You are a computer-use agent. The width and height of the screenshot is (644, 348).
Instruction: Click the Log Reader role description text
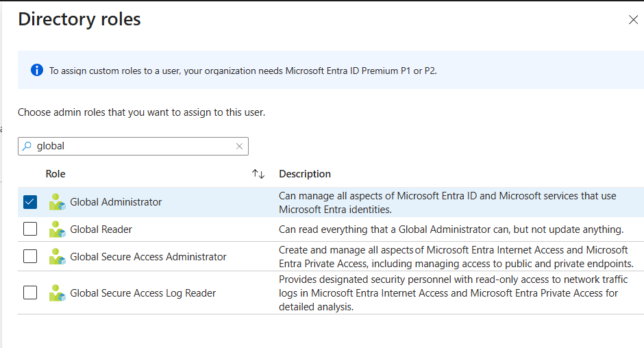[453, 293]
